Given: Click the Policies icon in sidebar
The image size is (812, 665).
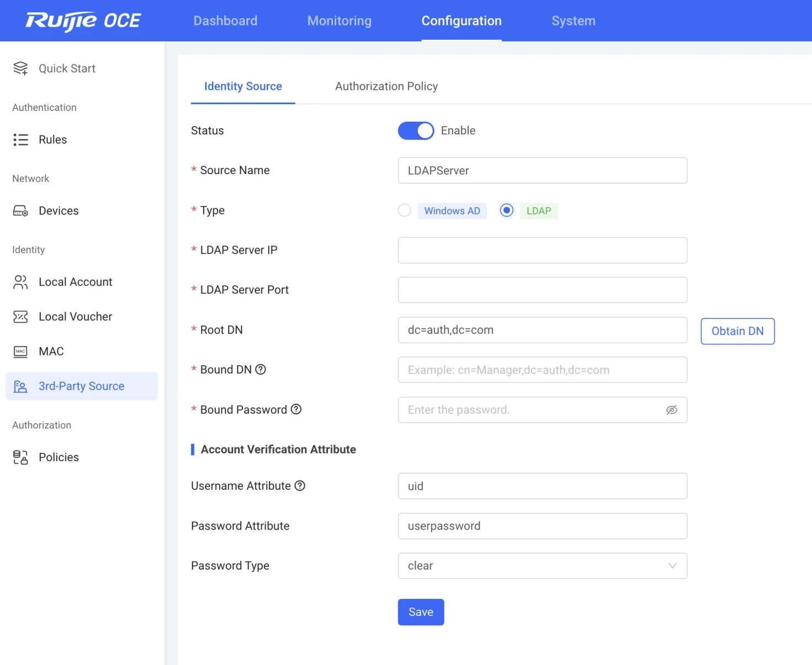Looking at the screenshot, I should [20, 457].
